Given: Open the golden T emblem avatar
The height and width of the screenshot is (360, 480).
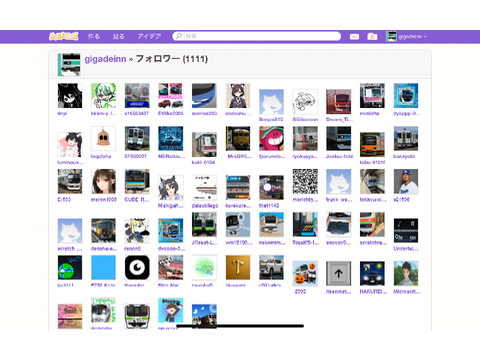Looking at the screenshot, I should tap(238, 268).
